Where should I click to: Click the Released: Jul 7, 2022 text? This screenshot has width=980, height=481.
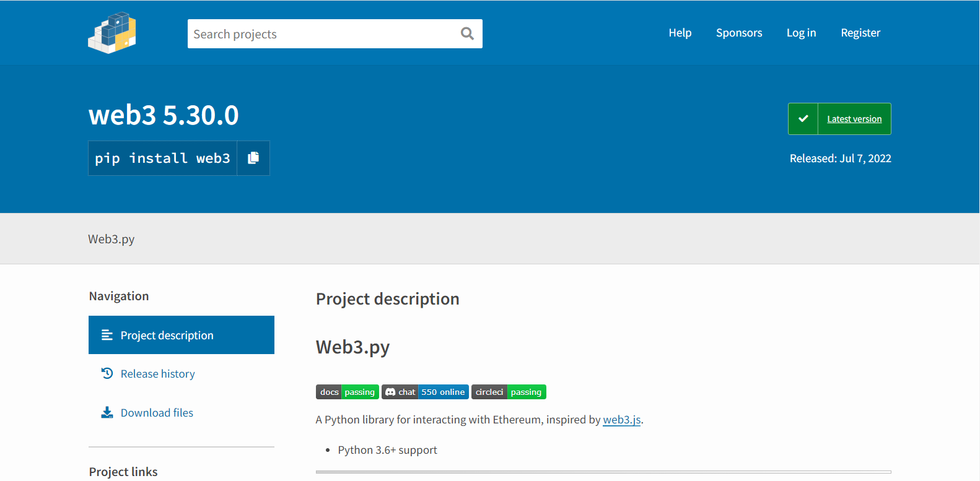[841, 158]
